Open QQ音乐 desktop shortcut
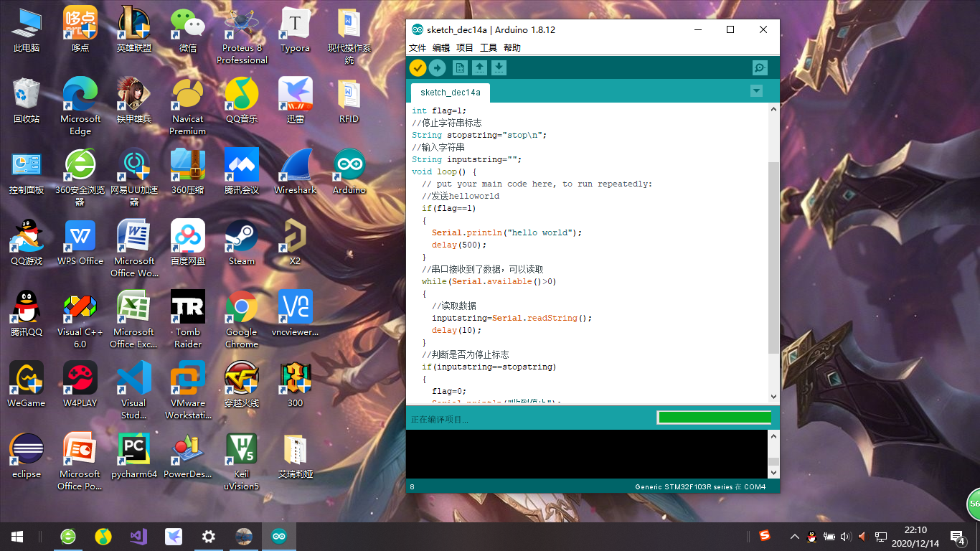980x551 pixels. [242, 101]
